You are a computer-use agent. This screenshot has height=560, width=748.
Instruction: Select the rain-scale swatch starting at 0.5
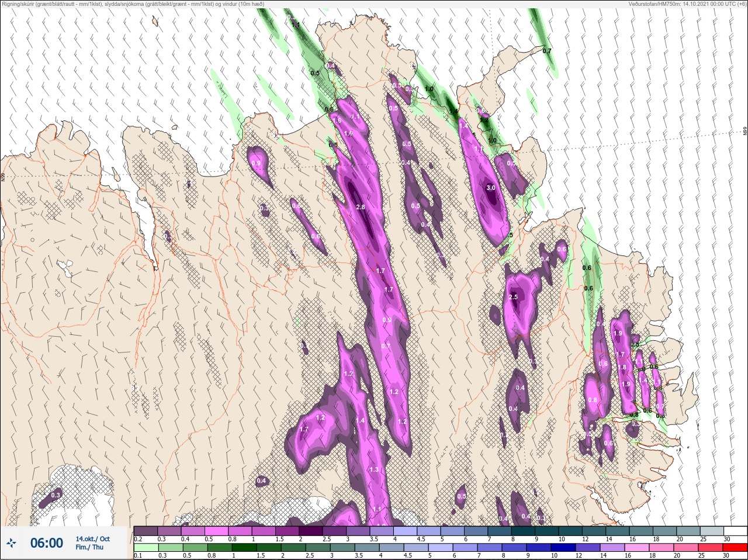point(194,548)
